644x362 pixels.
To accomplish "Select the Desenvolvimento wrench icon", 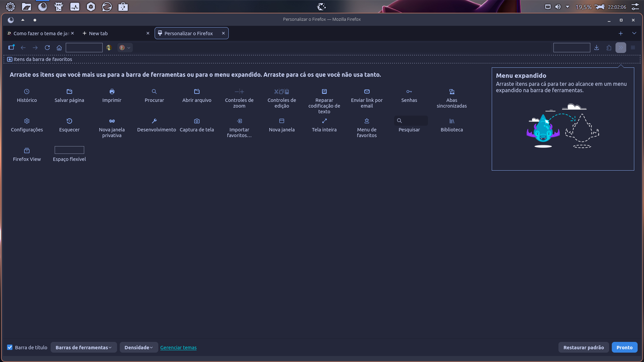I will click(x=154, y=121).
